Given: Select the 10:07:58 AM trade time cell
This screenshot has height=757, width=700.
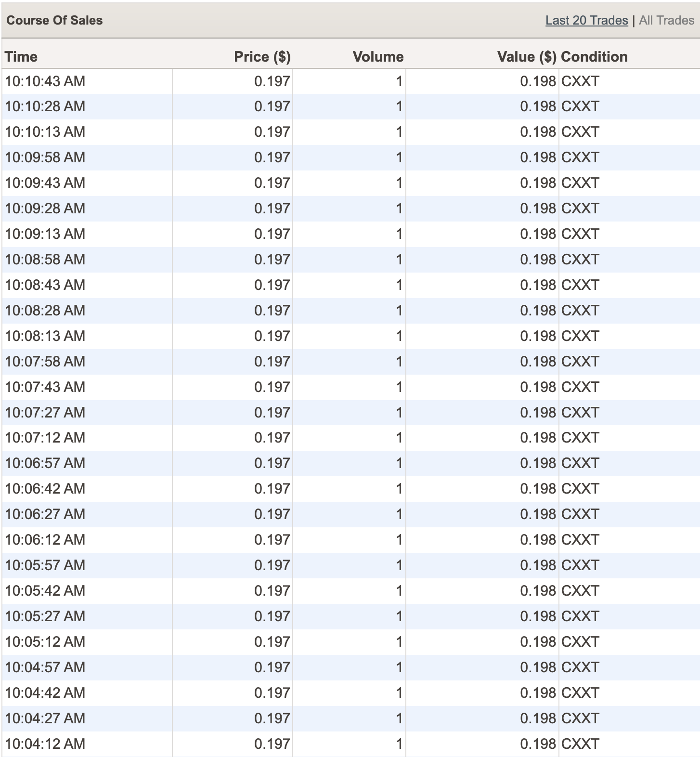Looking at the screenshot, I should pos(45,362).
